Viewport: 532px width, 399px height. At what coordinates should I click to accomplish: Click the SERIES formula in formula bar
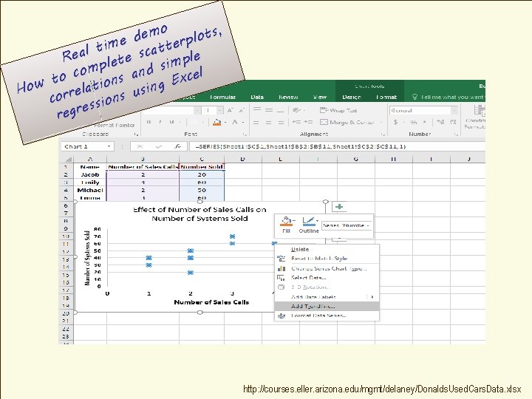(x=300, y=146)
